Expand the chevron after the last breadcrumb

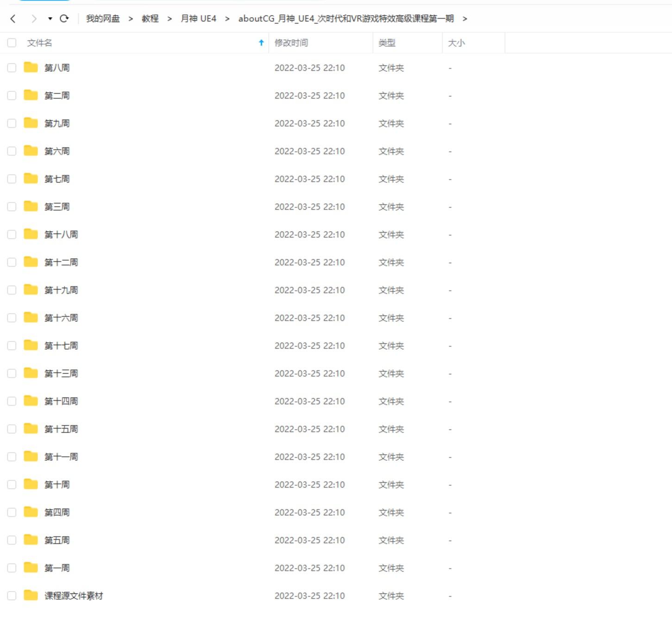click(x=465, y=19)
